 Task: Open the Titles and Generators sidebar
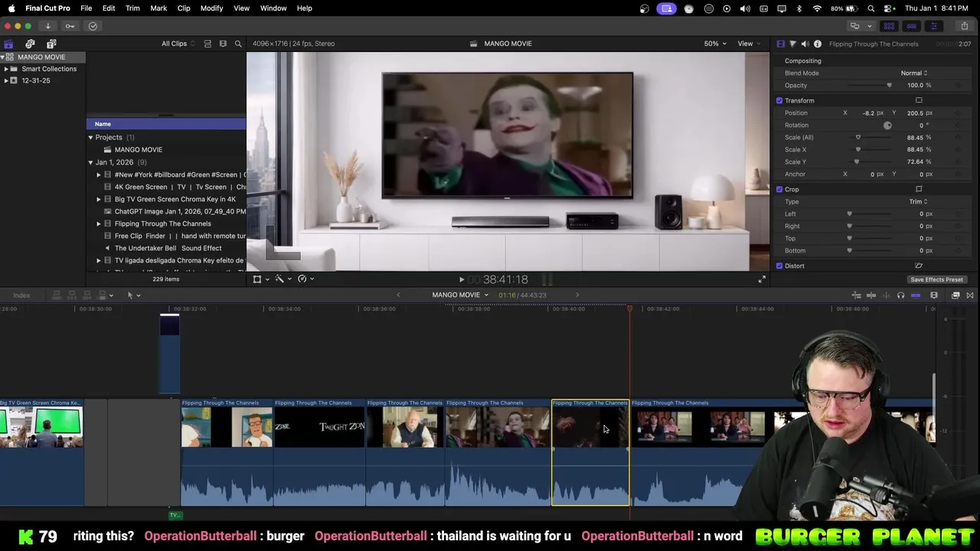pos(51,44)
